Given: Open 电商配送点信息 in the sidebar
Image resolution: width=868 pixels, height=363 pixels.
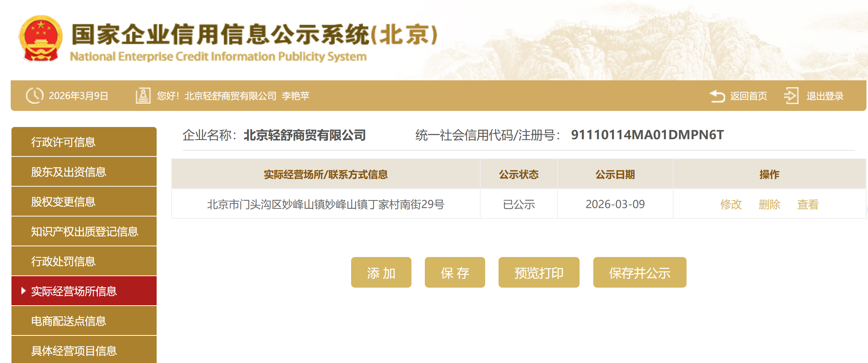Looking at the screenshot, I should [84, 321].
